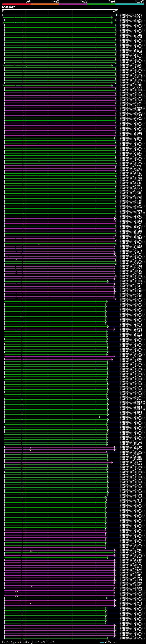The image size is (146, 644).
Task: Select label UniRef100_B4DKJ8
Action: click(131, 105)
